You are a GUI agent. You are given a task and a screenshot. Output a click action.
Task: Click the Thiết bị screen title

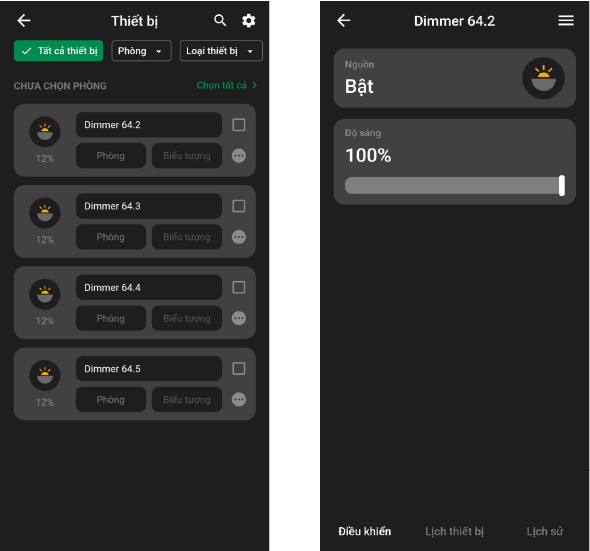(134, 21)
